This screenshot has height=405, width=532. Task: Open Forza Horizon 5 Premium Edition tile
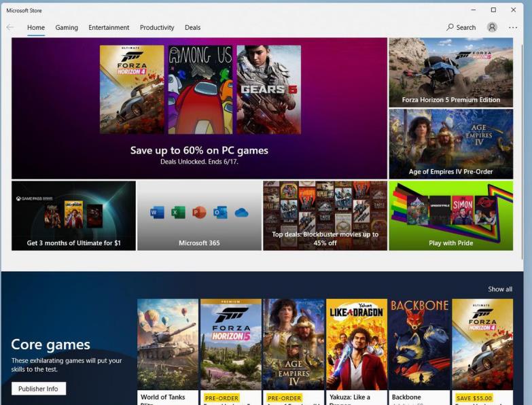[x=451, y=73]
